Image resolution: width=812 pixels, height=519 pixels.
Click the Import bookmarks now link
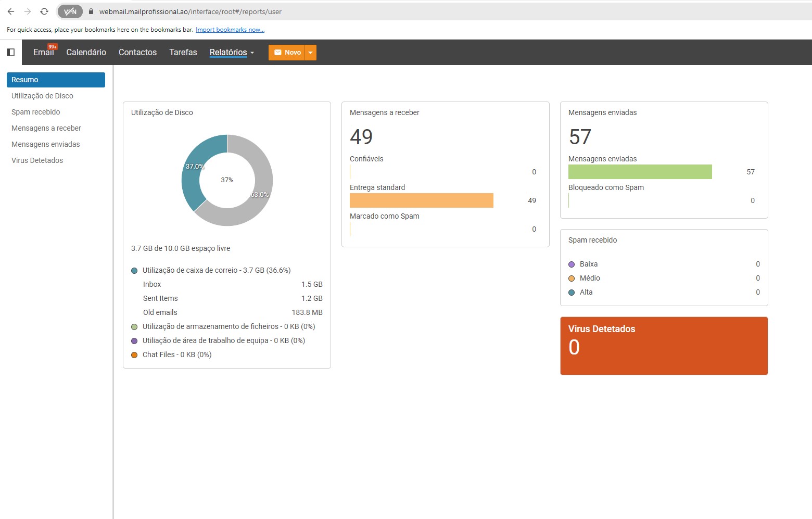230,30
